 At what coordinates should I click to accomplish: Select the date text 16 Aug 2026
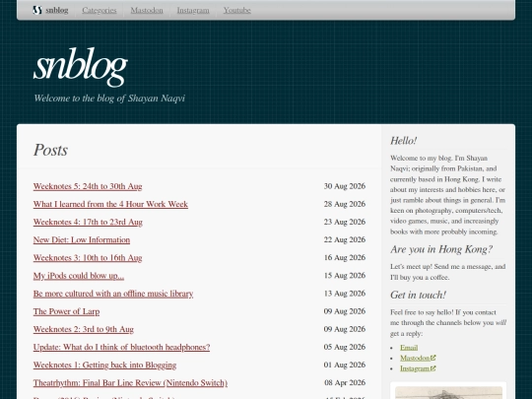345,258
